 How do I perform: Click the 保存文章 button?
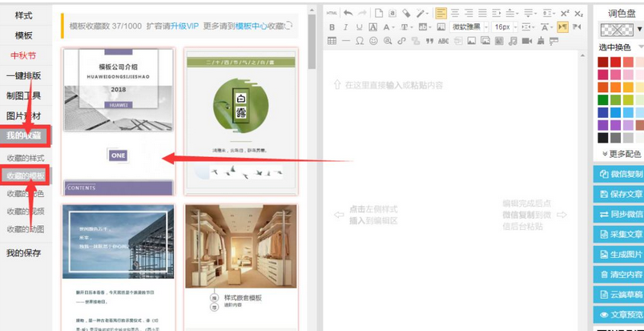(621, 194)
